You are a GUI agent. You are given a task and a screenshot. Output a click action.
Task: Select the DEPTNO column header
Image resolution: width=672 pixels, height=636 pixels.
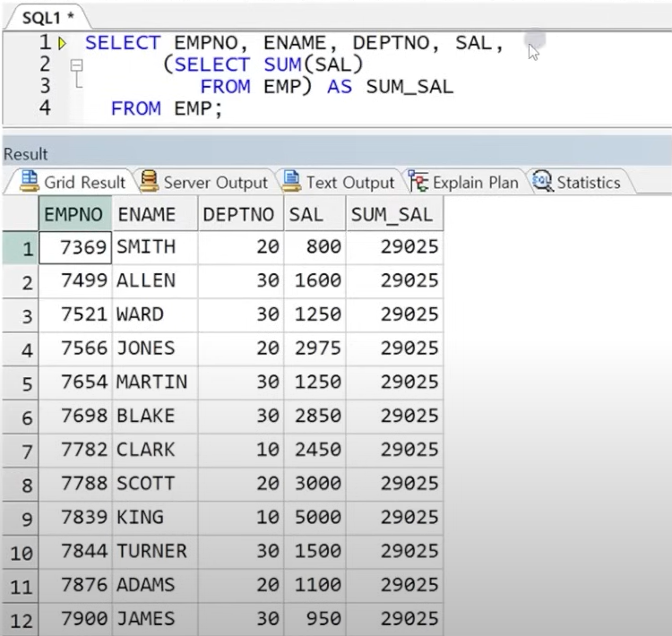pyautogui.click(x=241, y=213)
